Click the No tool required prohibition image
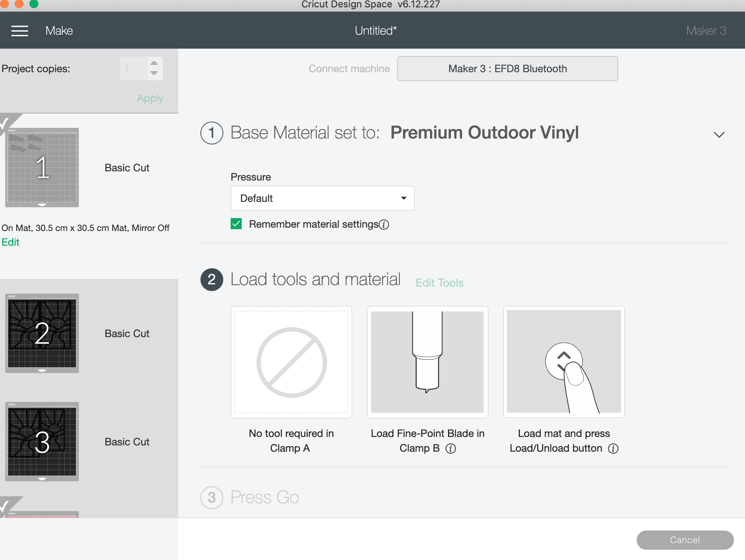This screenshot has height=560, width=745. pos(291,362)
